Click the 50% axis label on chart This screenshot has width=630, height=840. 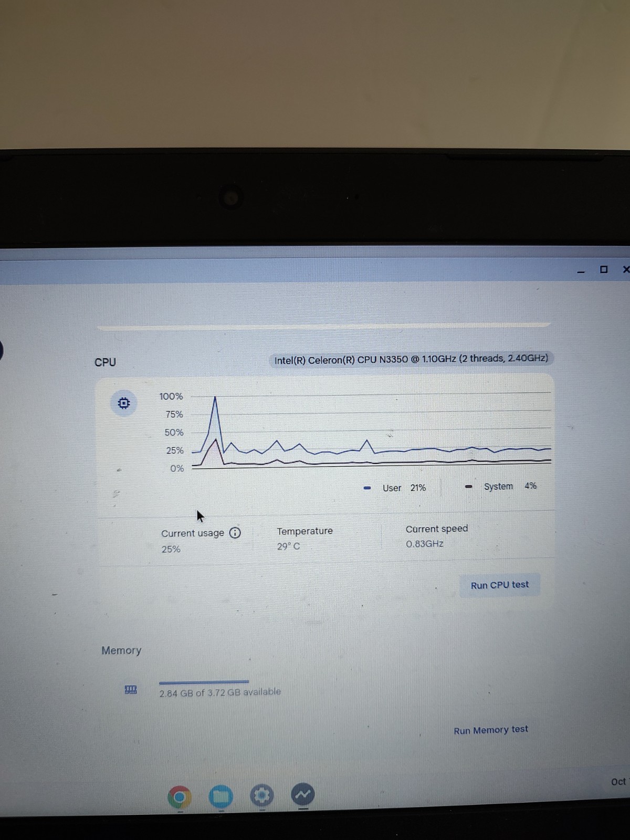click(174, 433)
